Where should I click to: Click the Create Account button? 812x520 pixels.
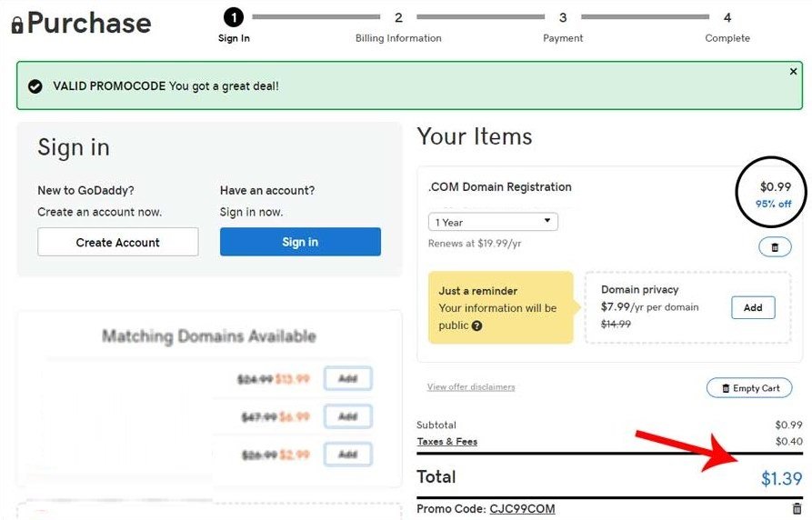pos(118,242)
